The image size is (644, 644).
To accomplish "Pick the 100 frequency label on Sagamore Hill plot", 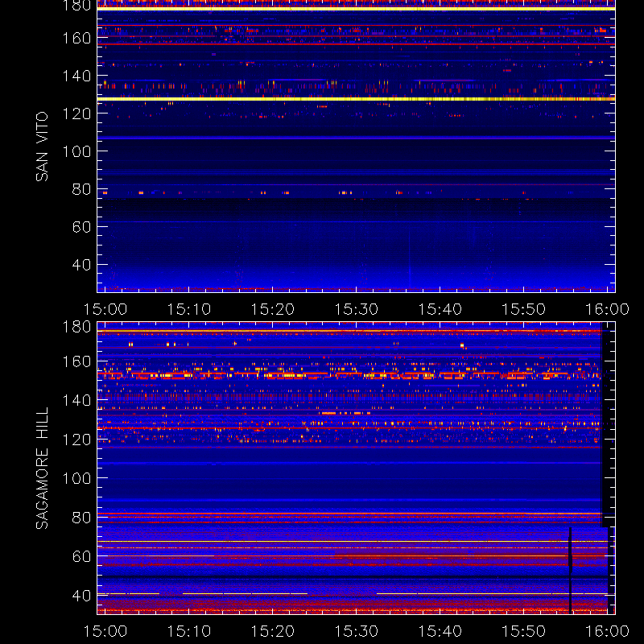I will click(76, 478).
